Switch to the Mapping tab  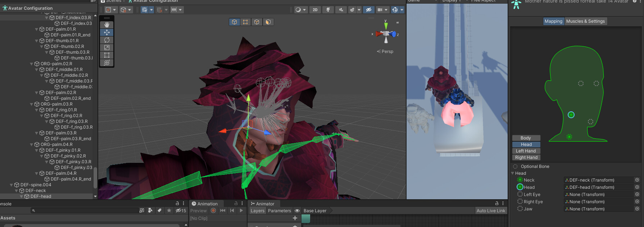pos(553,21)
